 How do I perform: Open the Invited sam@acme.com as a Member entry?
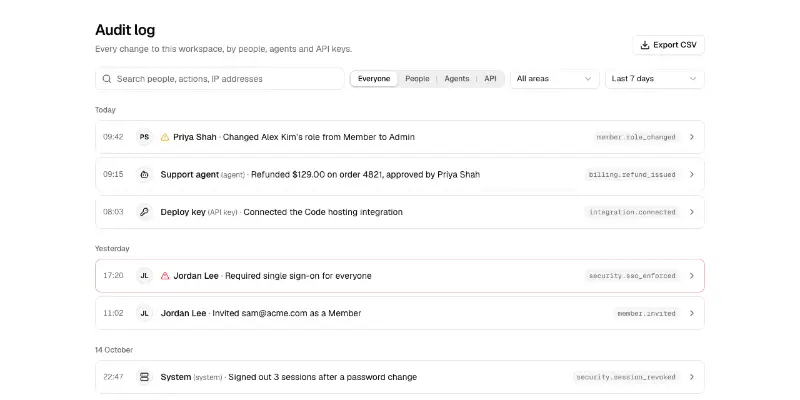[399, 313]
